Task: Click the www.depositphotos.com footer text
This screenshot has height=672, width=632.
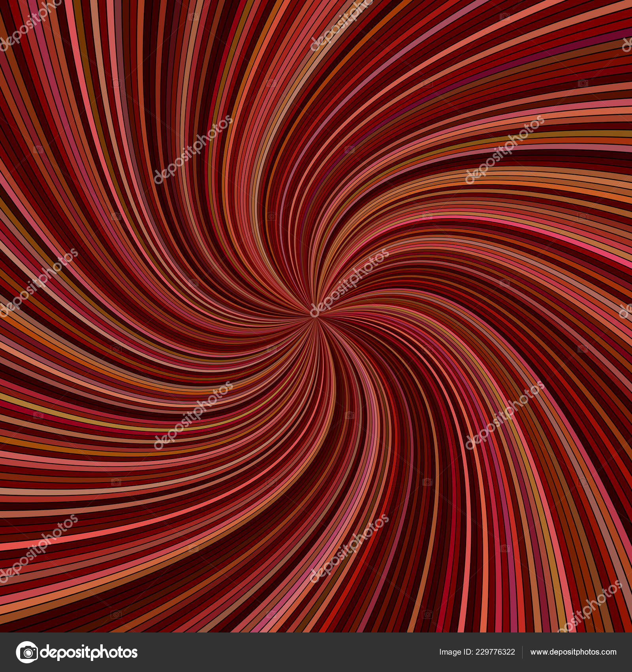Action: click(x=573, y=653)
